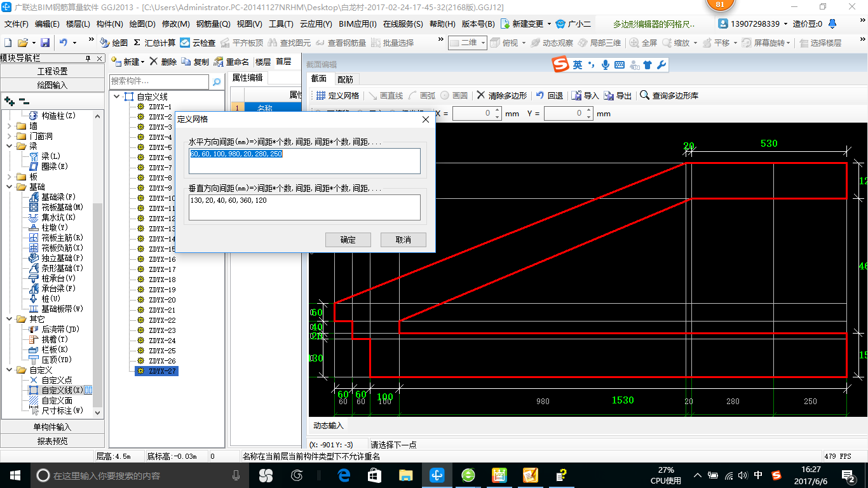Click the collapse-all minus icon in navigator
Screen dimensions: 868x488
(24, 101)
